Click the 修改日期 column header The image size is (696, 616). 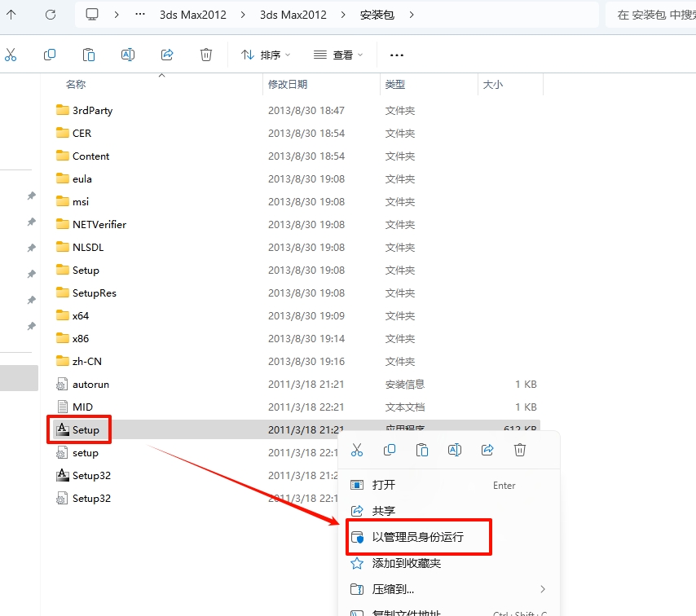pos(288,84)
